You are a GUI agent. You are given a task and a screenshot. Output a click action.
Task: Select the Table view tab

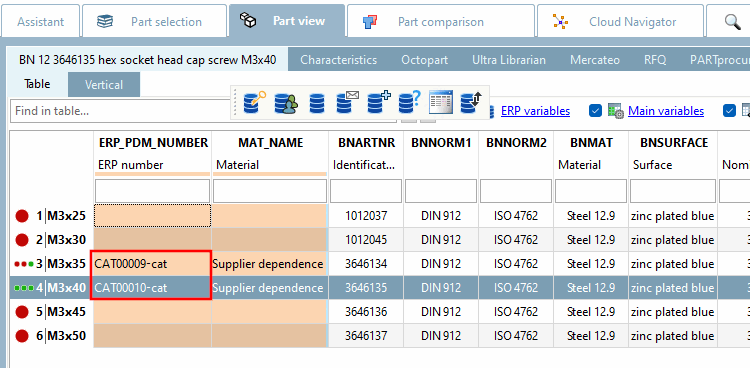pyautogui.click(x=37, y=84)
